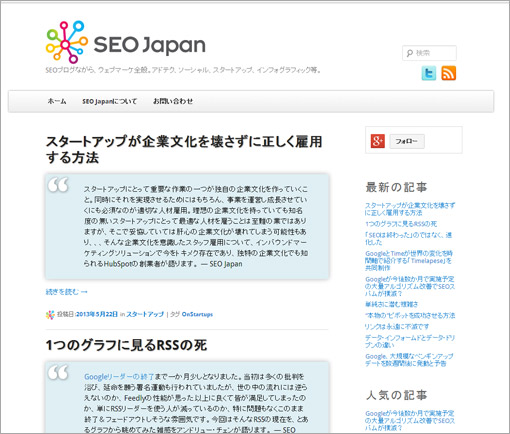Open sidebar link 「SEOは終わった」のではなく、進化した
The width and height of the screenshot is (510, 434).
pos(408,238)
